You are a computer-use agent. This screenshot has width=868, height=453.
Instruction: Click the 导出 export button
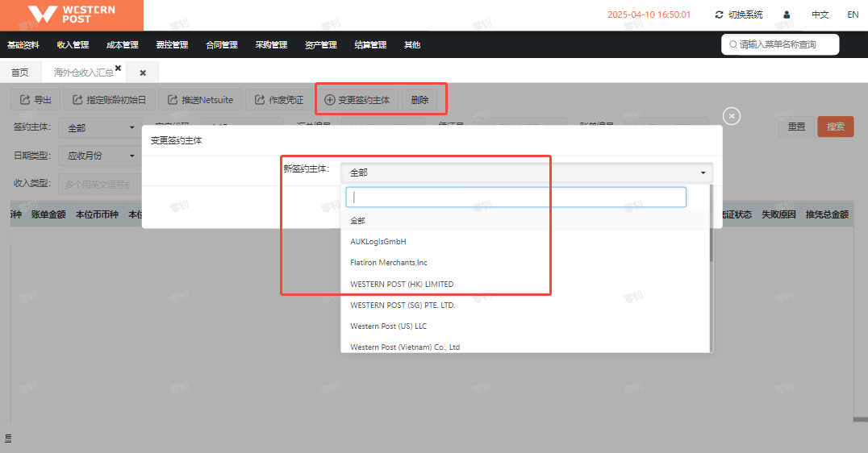[x=36, y=100]
